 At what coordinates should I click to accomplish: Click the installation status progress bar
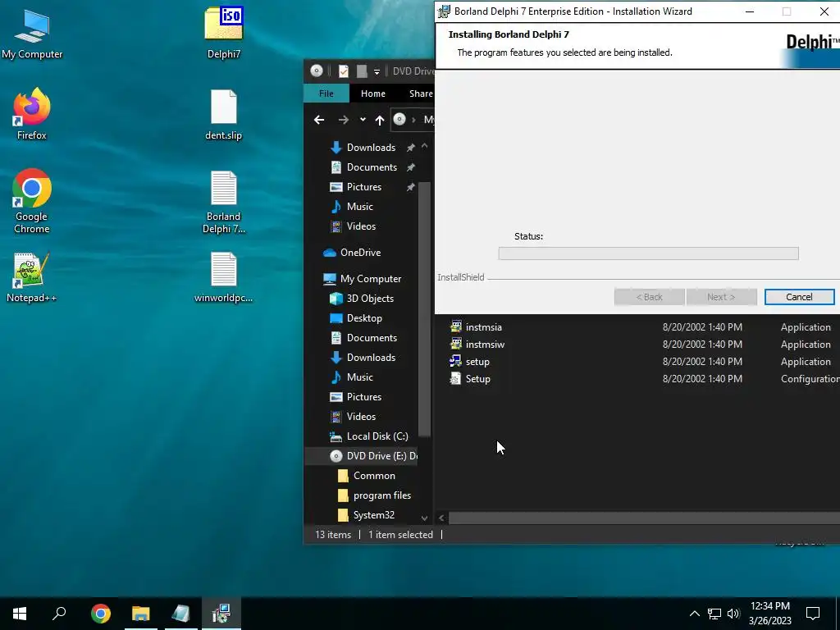[x=648, y=253]
